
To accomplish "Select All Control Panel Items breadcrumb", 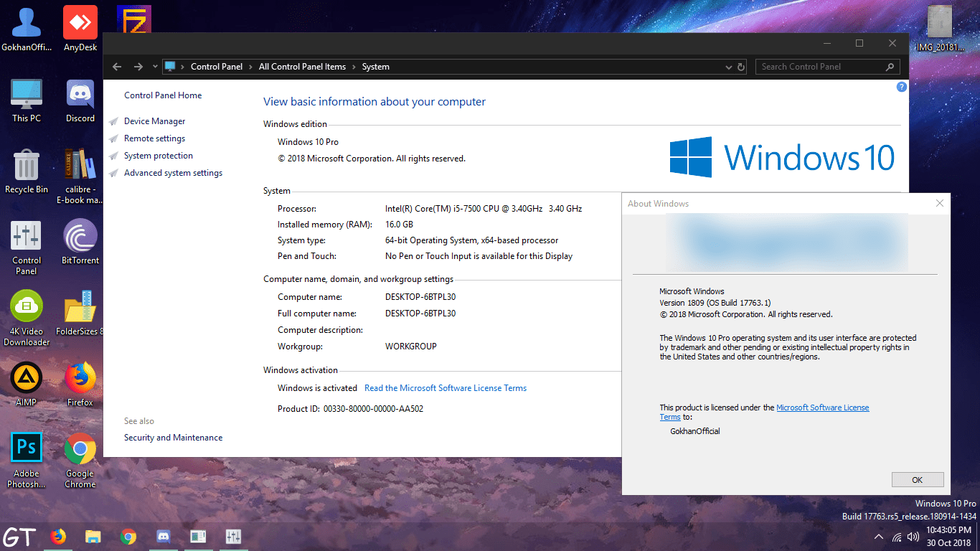I will coord(302,67).
